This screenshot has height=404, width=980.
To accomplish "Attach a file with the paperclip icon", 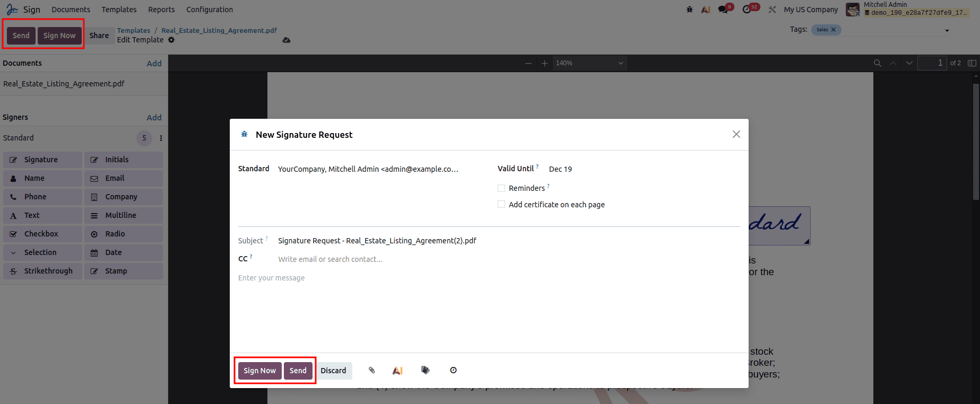I will (x=372, y=370).
